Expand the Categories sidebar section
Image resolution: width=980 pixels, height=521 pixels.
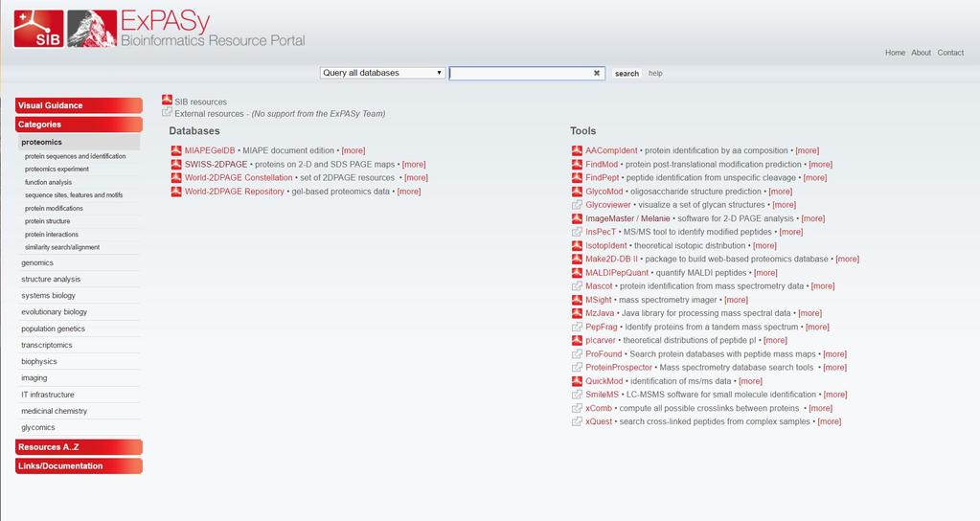pos(79,125)
